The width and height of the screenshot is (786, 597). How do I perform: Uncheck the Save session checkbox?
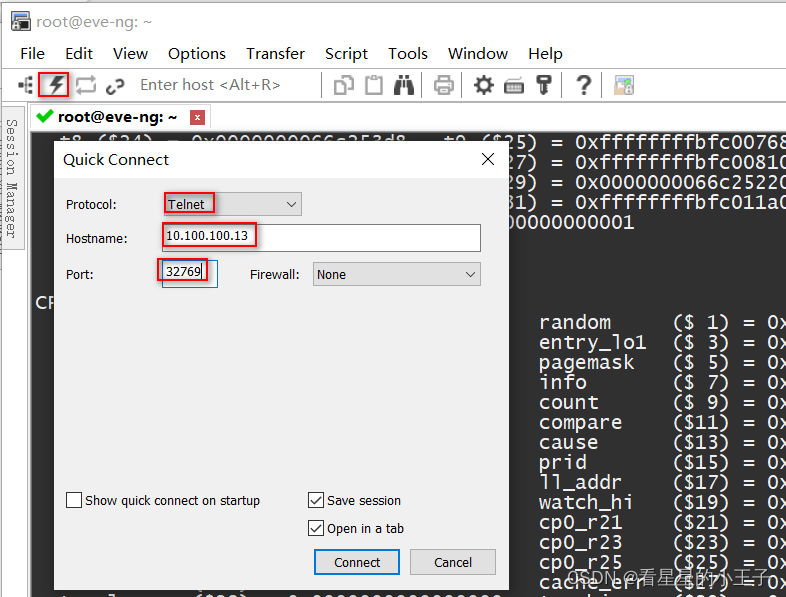[316, 500]
